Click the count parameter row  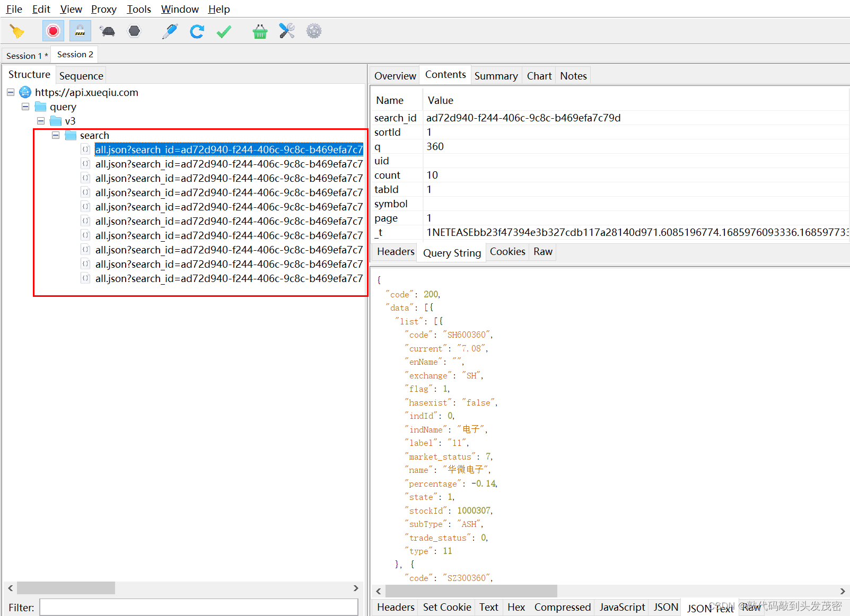point(610,175)
